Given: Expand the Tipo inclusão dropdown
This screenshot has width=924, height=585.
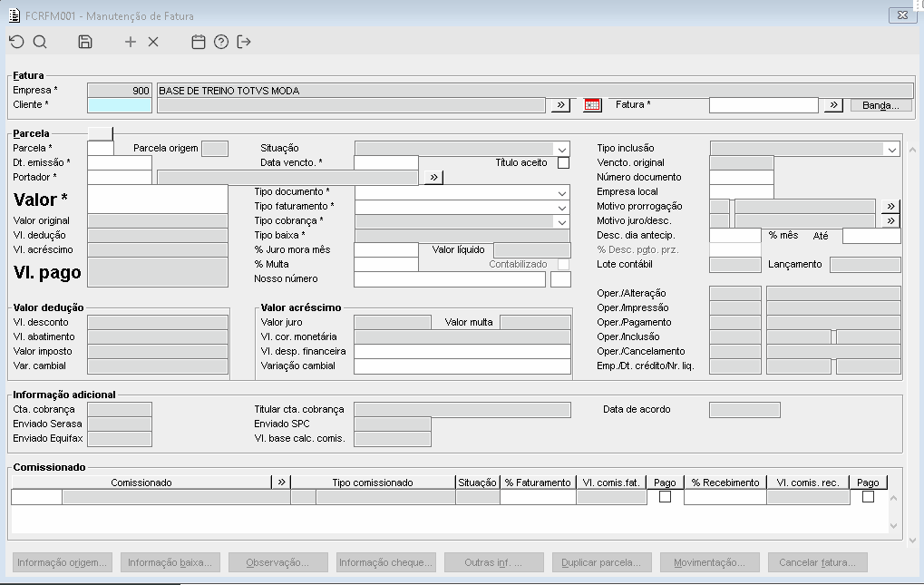Looking at the screenshot, I should point(892,149).
